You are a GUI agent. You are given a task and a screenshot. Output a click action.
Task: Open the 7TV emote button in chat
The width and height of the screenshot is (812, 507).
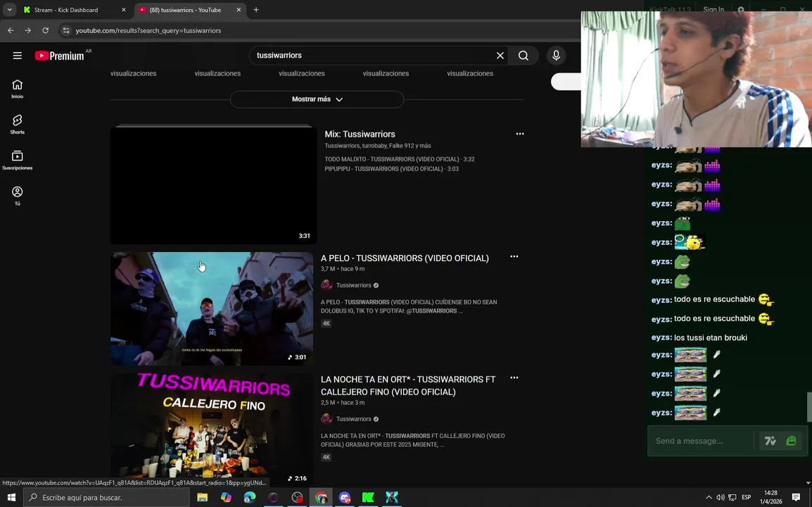pyautogui.click(x=770, y=442)
